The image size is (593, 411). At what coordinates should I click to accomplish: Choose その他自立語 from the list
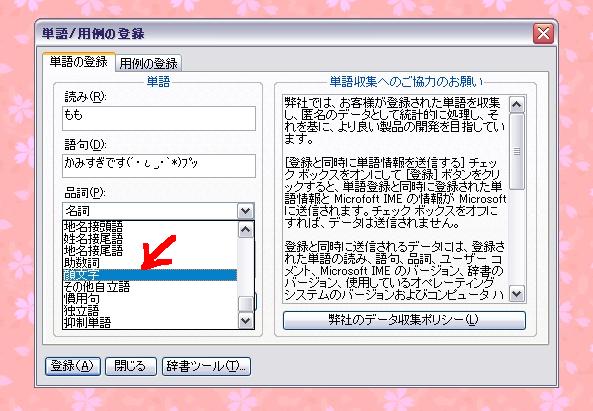(150, 287)
